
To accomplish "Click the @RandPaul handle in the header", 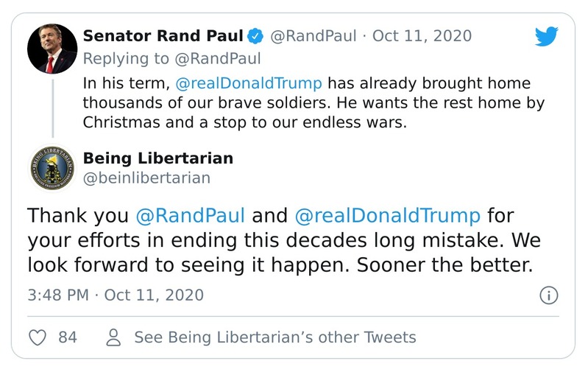I will click(314, 36).
